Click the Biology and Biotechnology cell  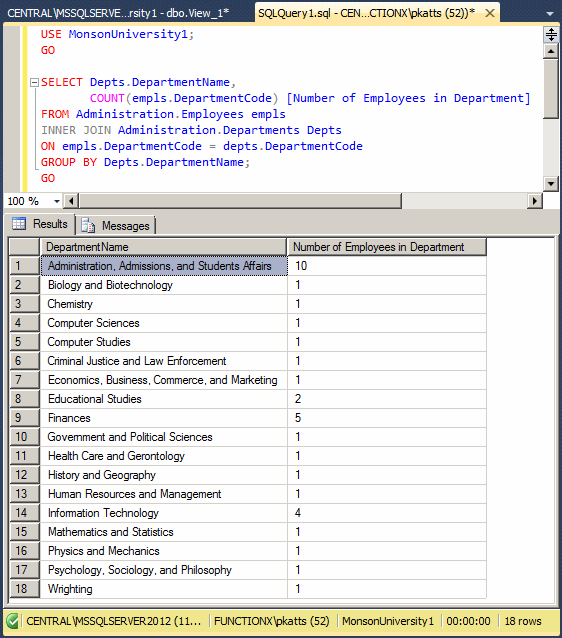(x=164, y=285)
